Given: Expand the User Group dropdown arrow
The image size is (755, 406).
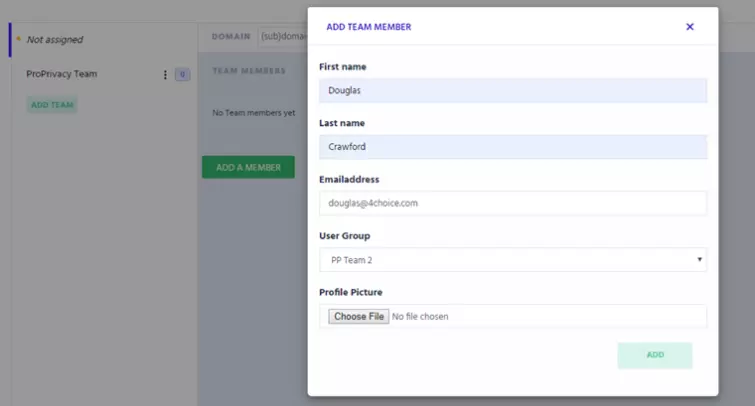Looking at the screenshot, I should pos(698,260).
